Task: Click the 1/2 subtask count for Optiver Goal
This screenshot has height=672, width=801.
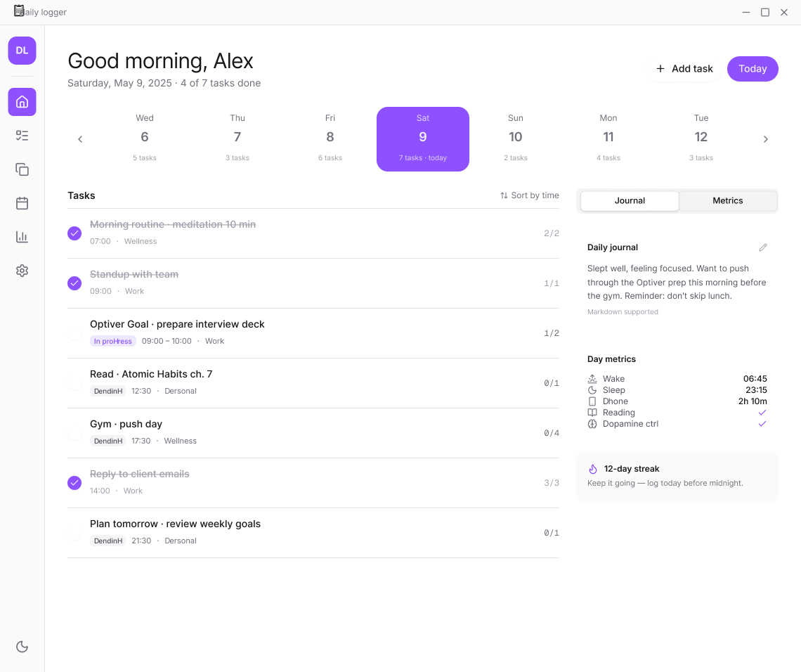Action: (551, 333)
